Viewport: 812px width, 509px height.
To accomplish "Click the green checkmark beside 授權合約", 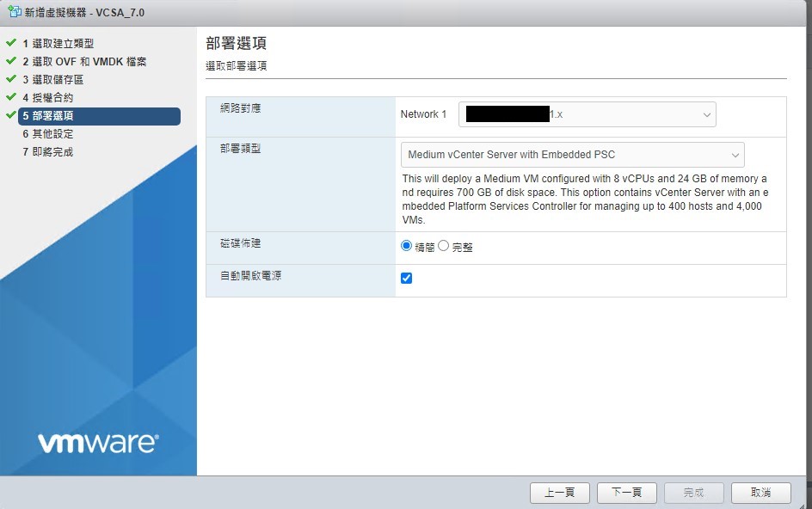I will 11,97.
